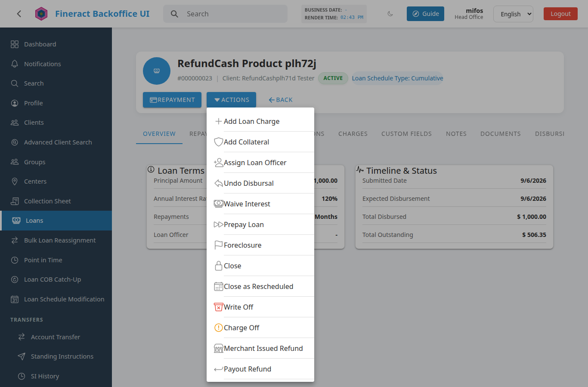Click the Groups icon in sidebar
The width and height of the screenshot is (588, 387).
click(x=15, y=162)
